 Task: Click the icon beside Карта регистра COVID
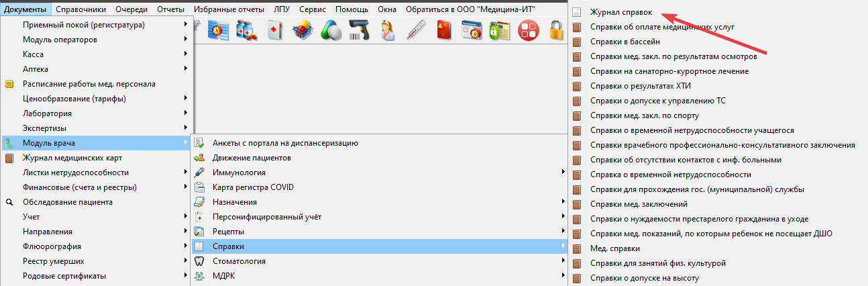pos(199,187)
